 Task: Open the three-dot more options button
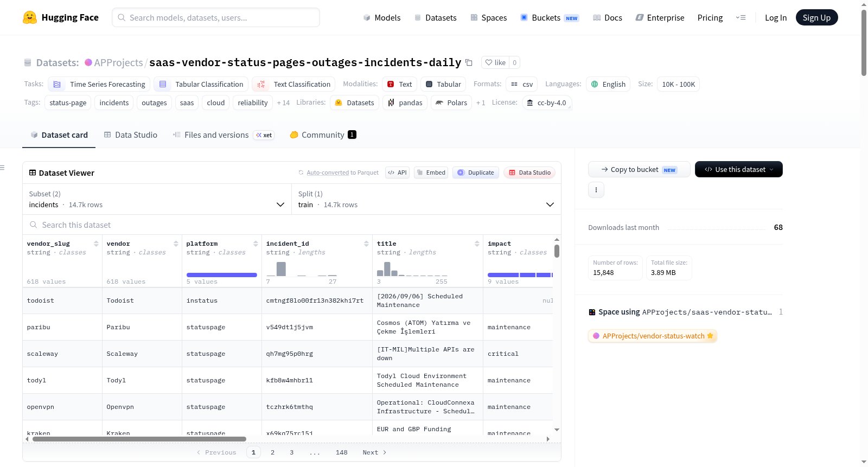coord(596,190)
